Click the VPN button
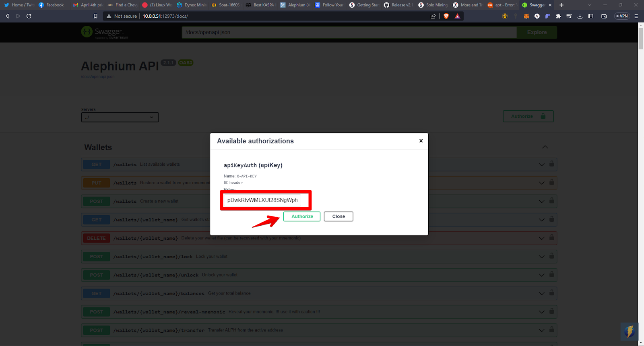644x346 pixels. click(622, 16)
